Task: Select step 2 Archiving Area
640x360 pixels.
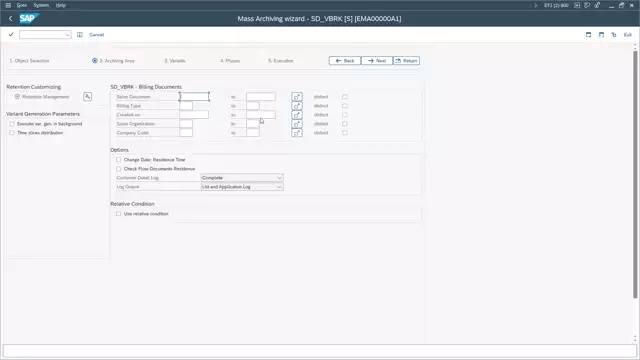Action: coord(113,61)
